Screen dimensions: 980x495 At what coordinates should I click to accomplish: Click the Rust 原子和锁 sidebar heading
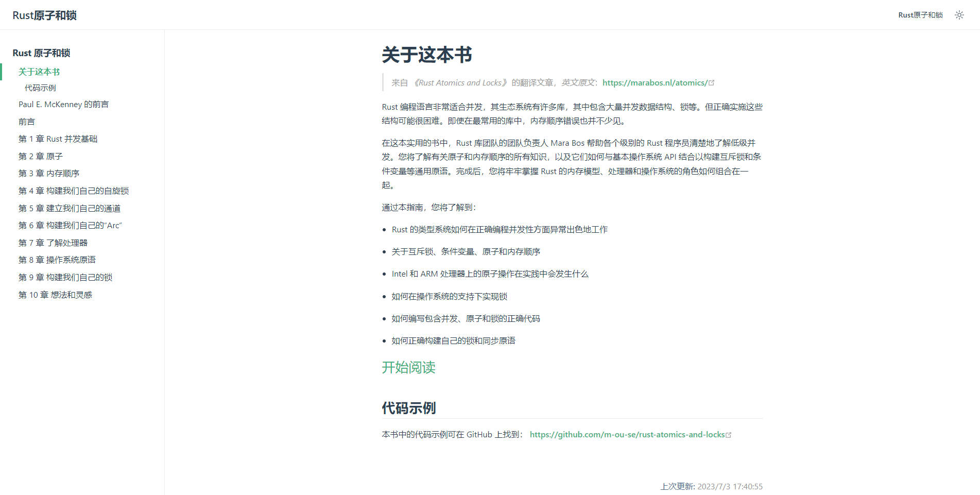coord(41,53)
